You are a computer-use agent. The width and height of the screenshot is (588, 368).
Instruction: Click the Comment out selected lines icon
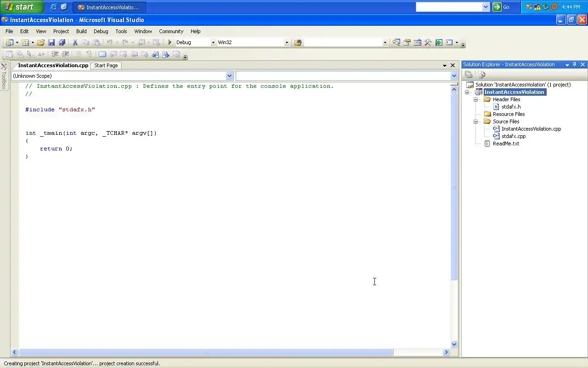pos(79,54)
